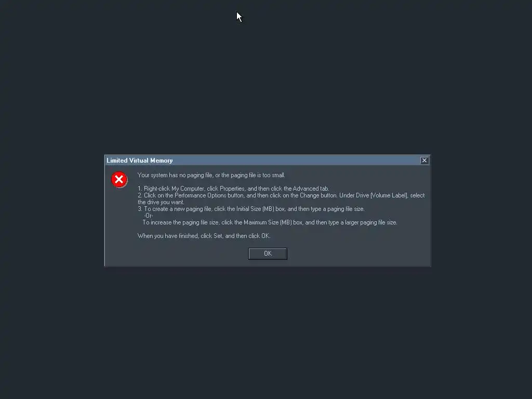Click the '-Or-' separator text
The width and height of the screenshot is (532, 399).
[149, 216]
